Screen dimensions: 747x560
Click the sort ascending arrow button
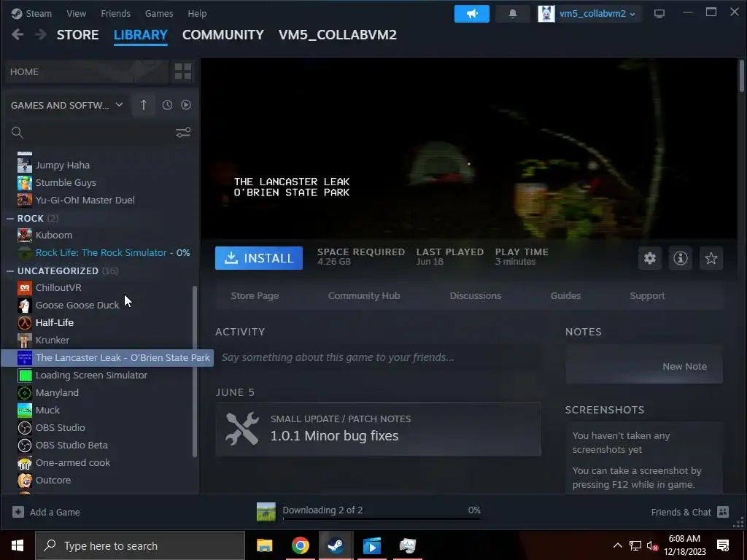coord(144,105)
